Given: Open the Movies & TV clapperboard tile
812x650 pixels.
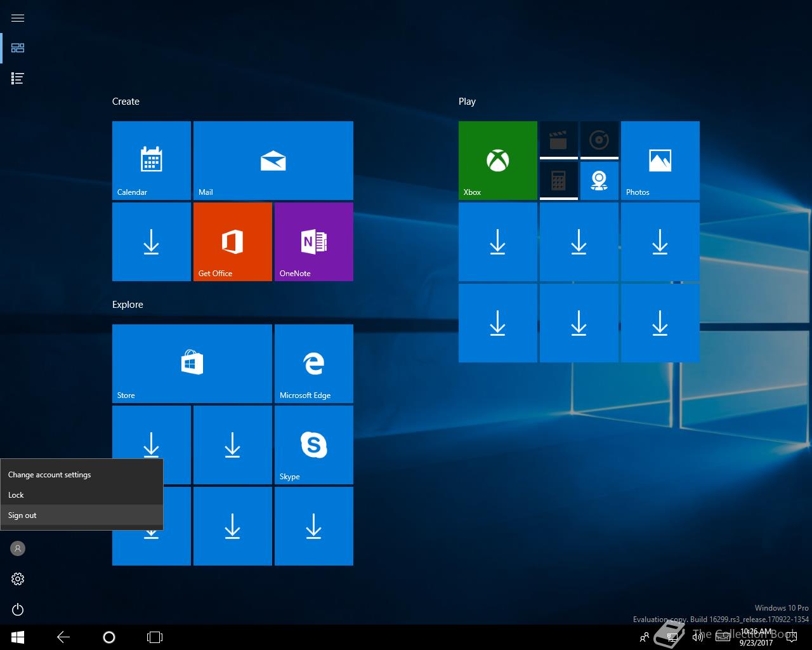Looking at the screenshot, I should pyautogui.click(x=558, y=140).
